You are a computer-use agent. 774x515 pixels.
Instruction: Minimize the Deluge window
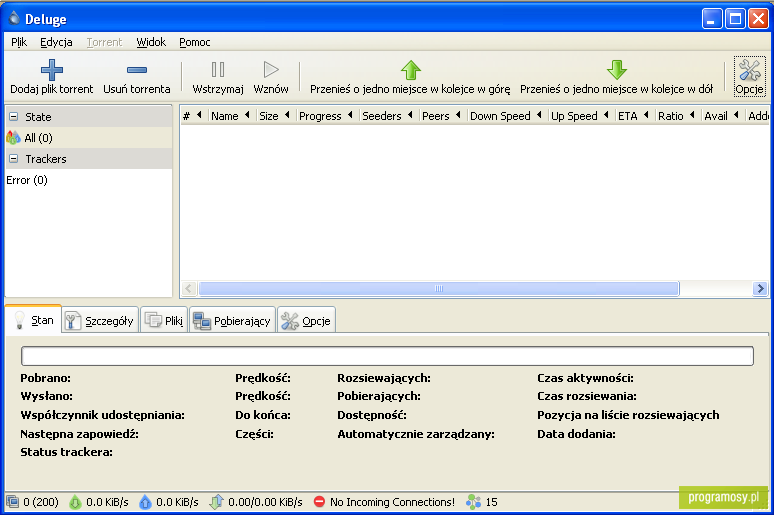712,19
